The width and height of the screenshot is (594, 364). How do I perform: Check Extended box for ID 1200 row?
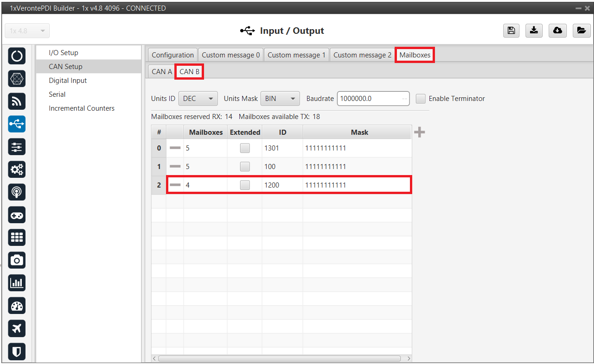click(x=245, y=185)
